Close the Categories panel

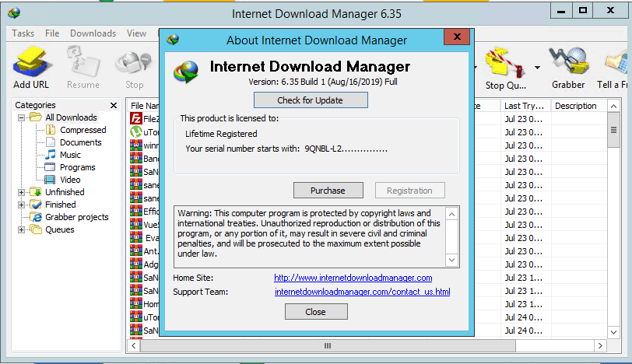tap(114, 105)
